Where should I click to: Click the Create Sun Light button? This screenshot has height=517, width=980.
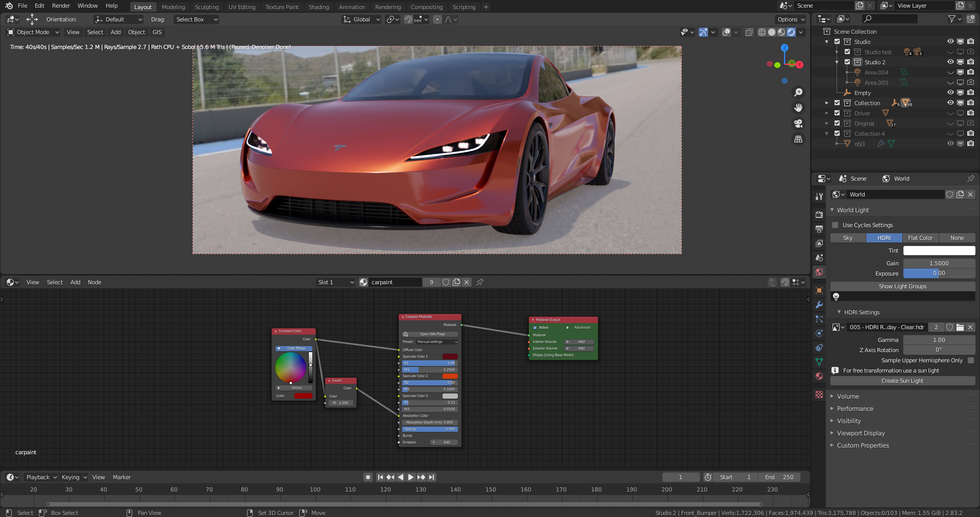902,381
